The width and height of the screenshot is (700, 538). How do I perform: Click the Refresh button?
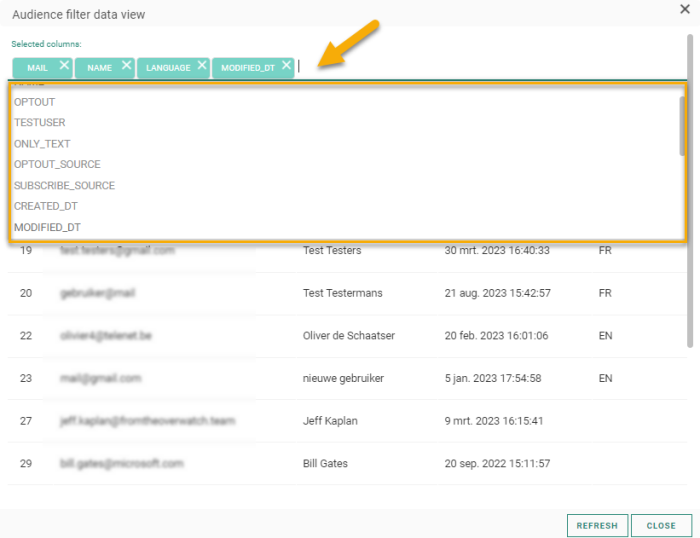597,525
